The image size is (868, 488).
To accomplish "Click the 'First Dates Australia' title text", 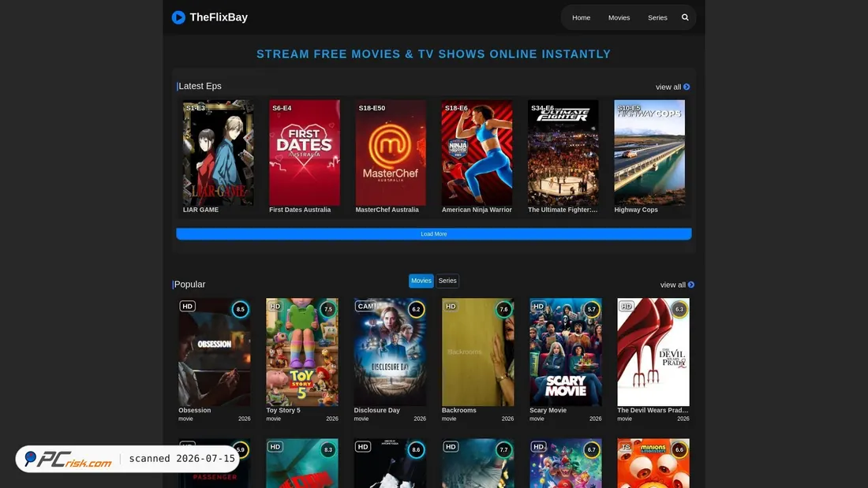I will click(300, 210).
